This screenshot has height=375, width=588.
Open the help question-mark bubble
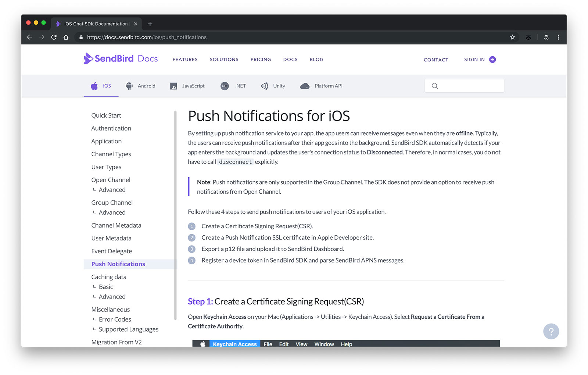pos(551,331)
